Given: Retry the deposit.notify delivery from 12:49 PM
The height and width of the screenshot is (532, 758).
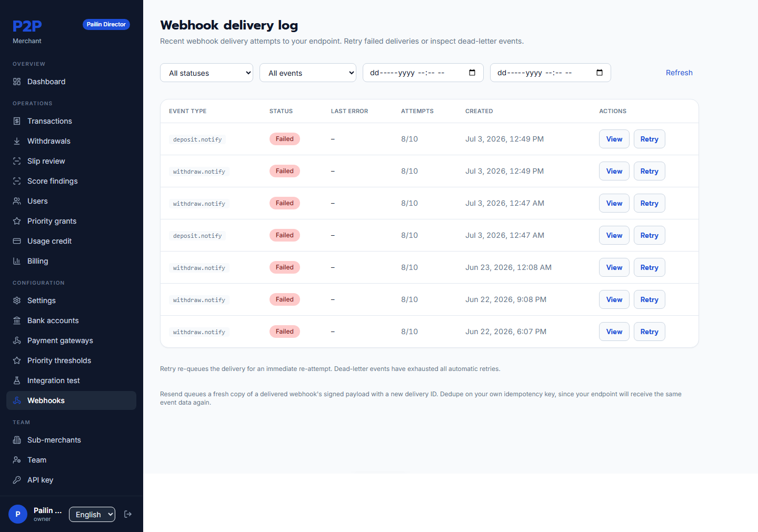Looking at the screenshot, I should (649, 139).
